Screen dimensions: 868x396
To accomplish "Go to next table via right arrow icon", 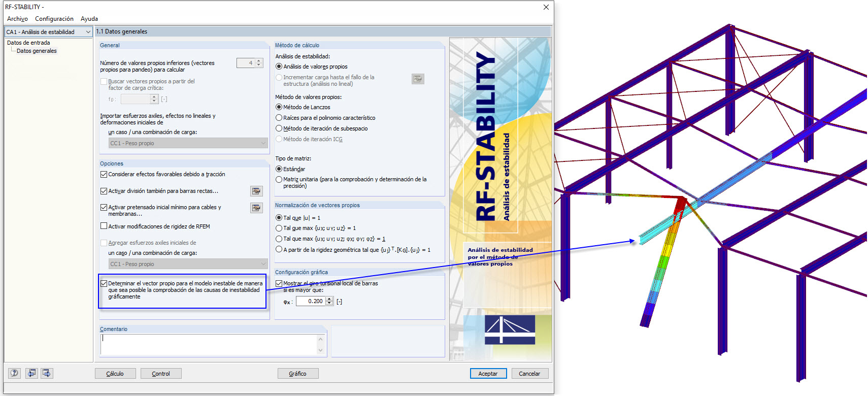I will tap(47, 373).
